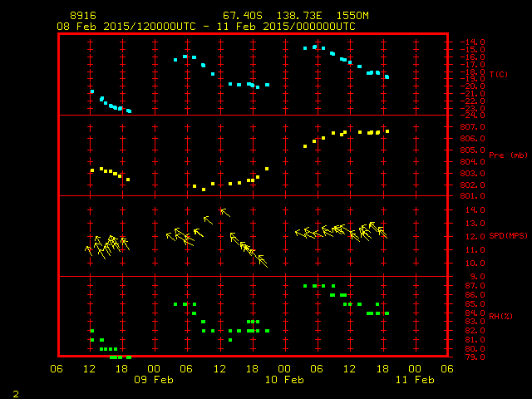532x399 pixels.
Task: Click the -14.0 temperature tick value
Action: click(473, 42)
